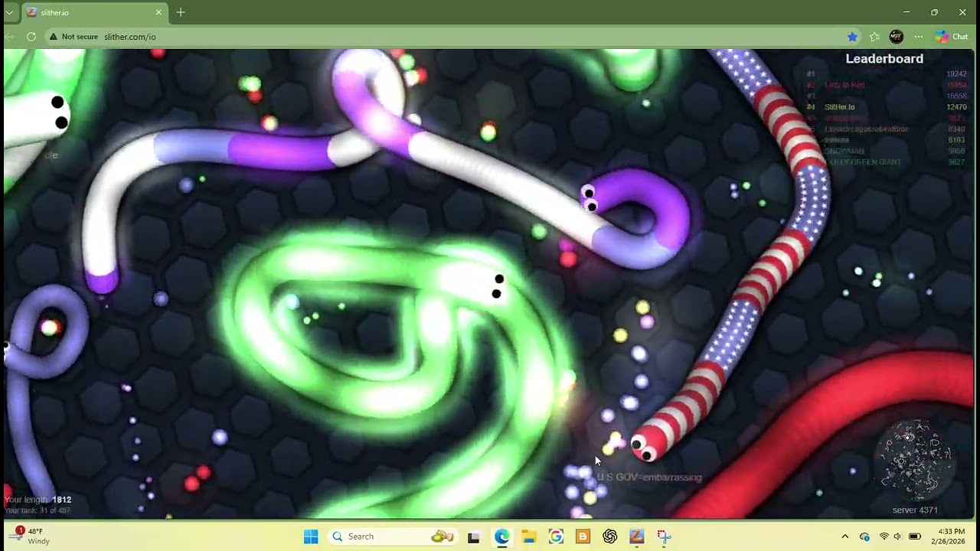Open the Wi-Fi network settings icon
The height and width of the screenshot is (551, 980).
(884, 536)
